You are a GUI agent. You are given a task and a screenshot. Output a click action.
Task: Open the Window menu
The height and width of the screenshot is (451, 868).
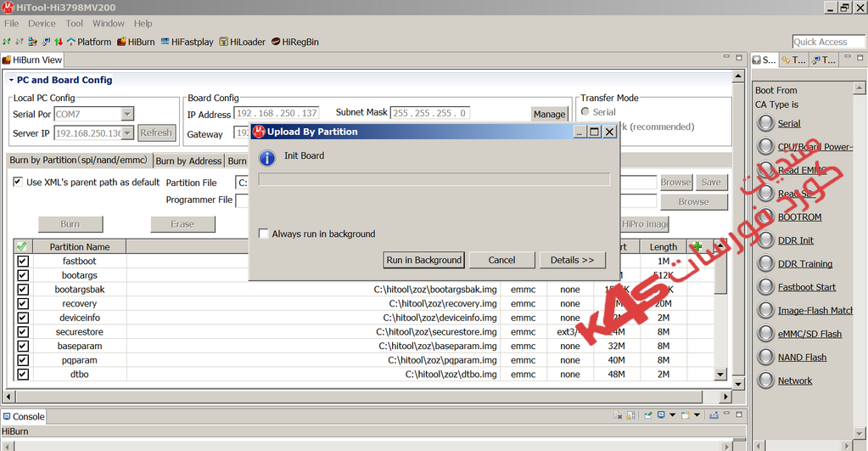[x=108, y=23]
